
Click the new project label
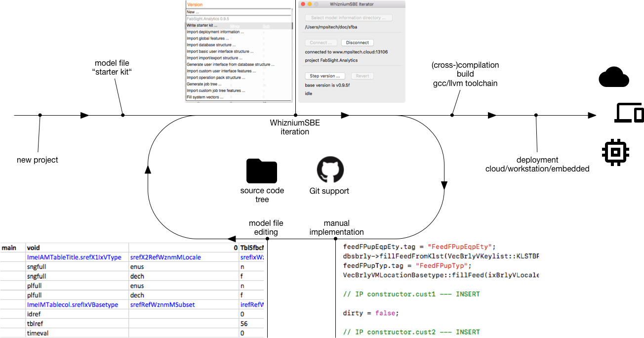pos(38,160)
